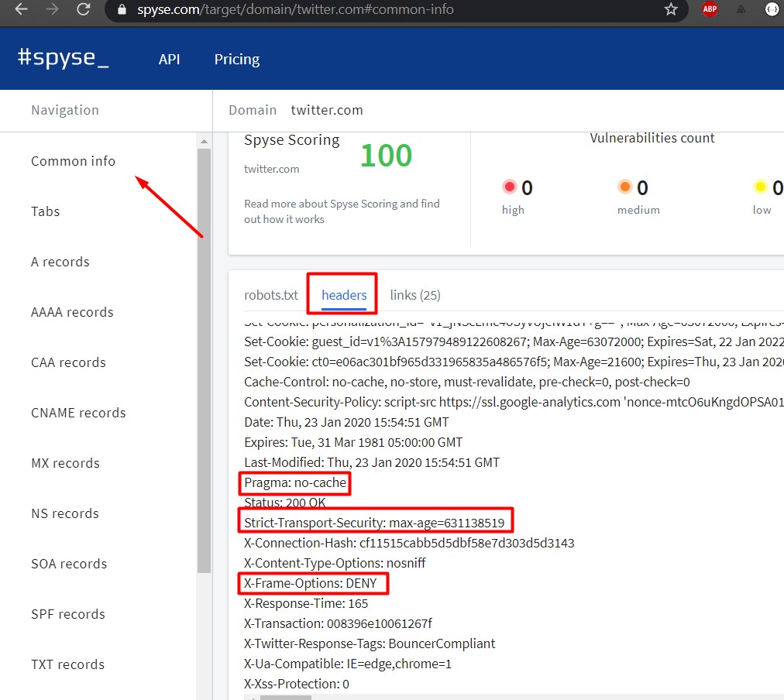Screen dimensions: 784x700
Task: Click the headers horizontal scrollbar thumb
Action: [286, 697]
